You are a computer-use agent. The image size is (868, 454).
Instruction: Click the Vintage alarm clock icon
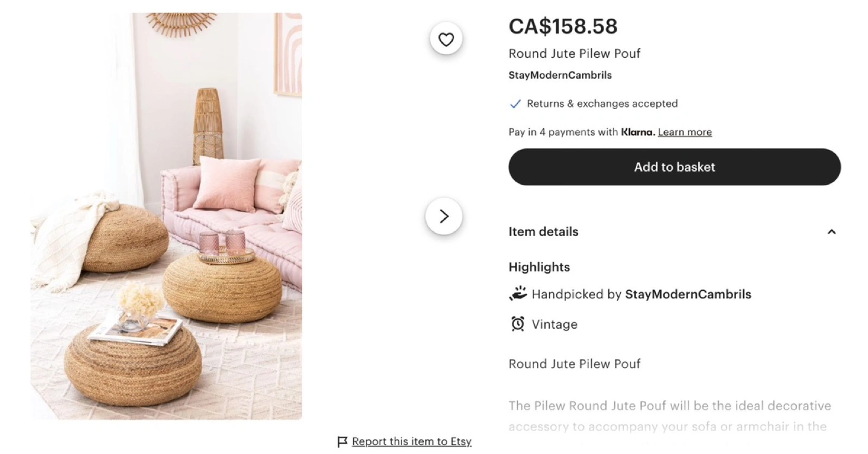coord(517,324)
